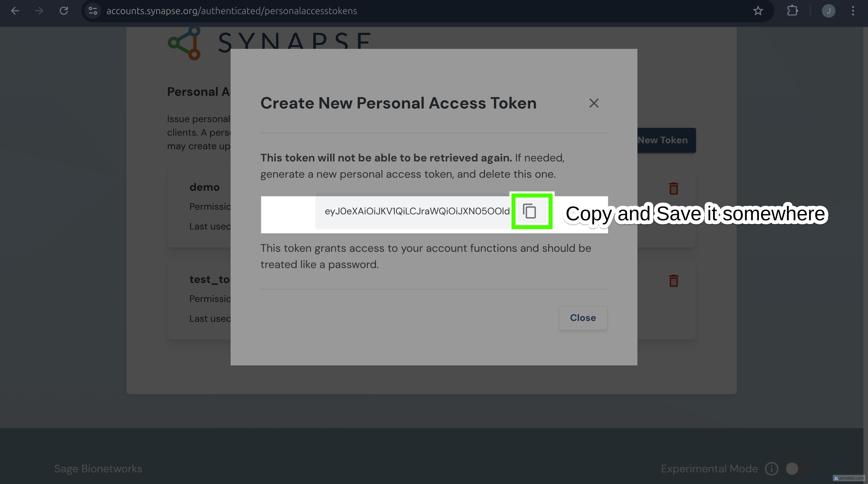Open the Chrome profile avatar J
The height and width of the screenshot is (484, 868).
click(x=828, y=11)
